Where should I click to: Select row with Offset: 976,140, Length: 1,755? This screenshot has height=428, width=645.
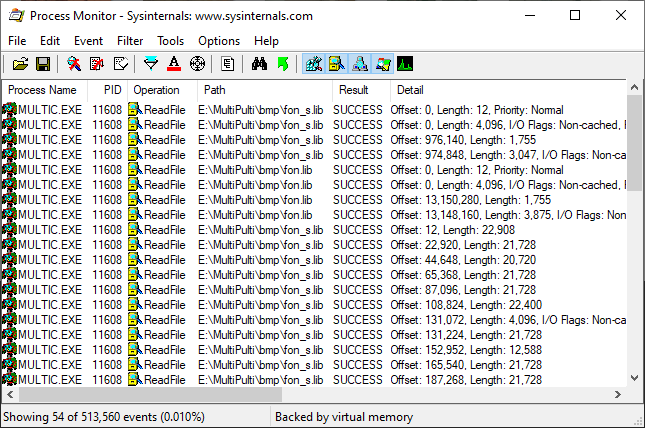(314, 140)
